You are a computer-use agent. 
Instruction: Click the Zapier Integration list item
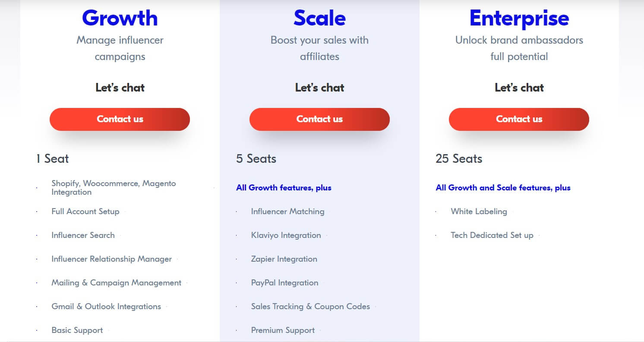pyautogui.click(x=284, y=259)
